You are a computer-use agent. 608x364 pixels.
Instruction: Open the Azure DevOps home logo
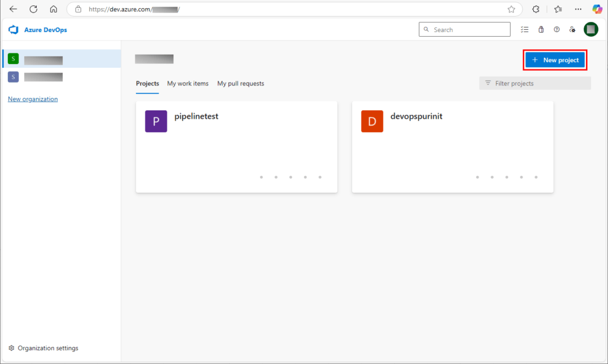[13, 30]
